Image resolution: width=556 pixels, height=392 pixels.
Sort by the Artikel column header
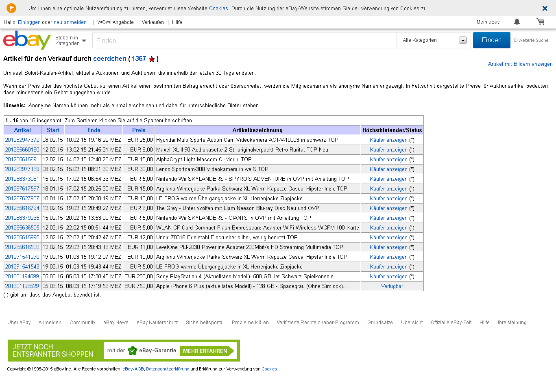[22, 130]
